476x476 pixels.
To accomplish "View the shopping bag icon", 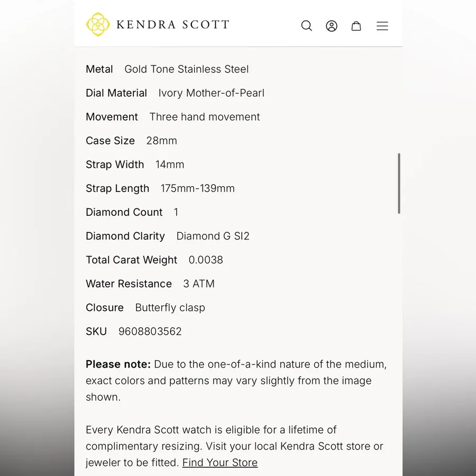I will click(356, 26).
